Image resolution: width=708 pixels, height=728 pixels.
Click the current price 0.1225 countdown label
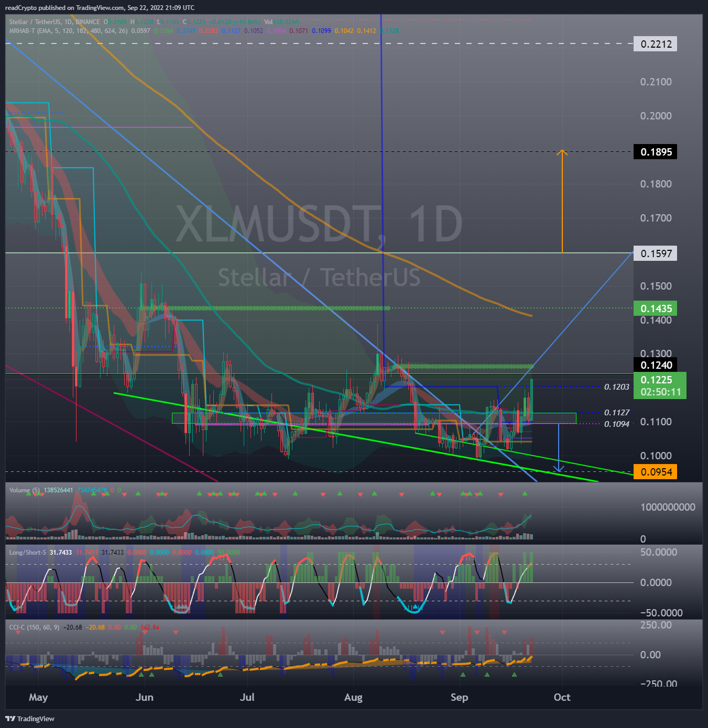(660, 385)
